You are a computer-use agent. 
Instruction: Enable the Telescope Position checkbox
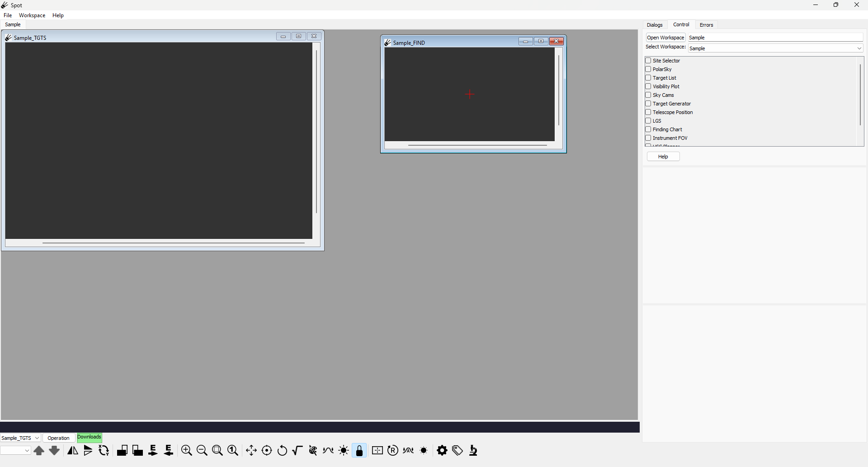tap(648, 112)
